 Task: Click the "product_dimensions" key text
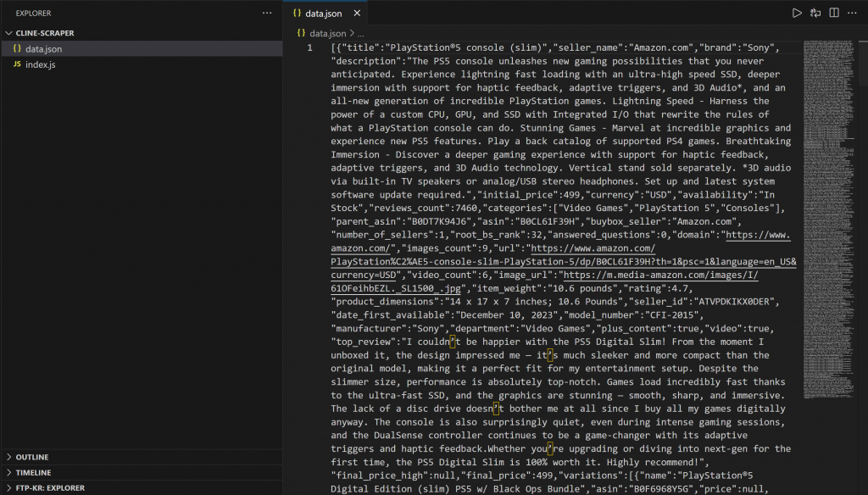coord(385,302)
